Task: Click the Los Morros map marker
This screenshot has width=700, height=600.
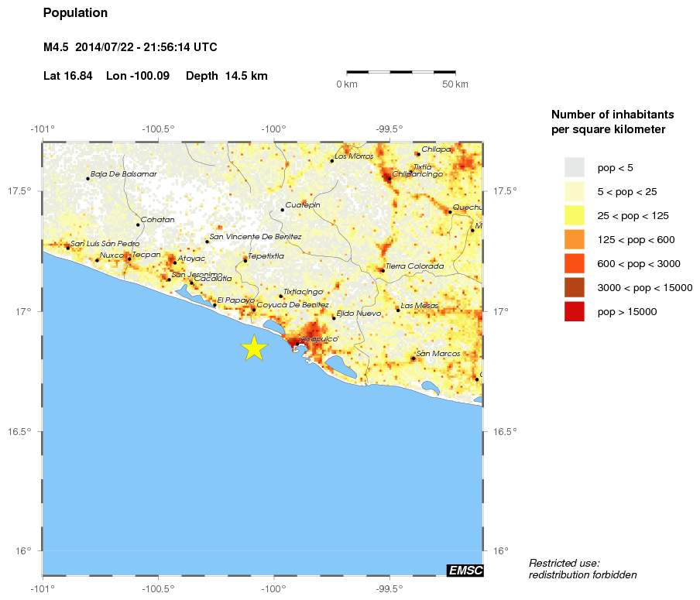Action: click(331, 161)
